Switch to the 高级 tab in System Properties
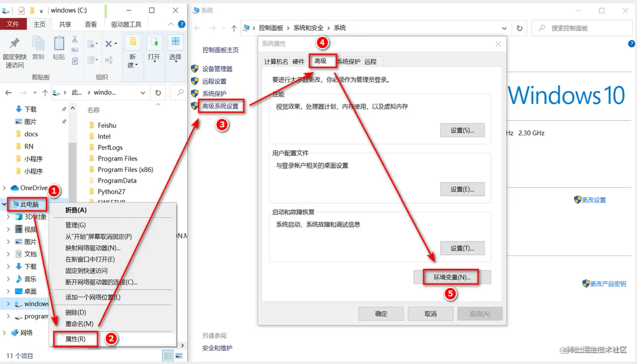This screenshot has height=364, width=637. (x=322, y=61)
